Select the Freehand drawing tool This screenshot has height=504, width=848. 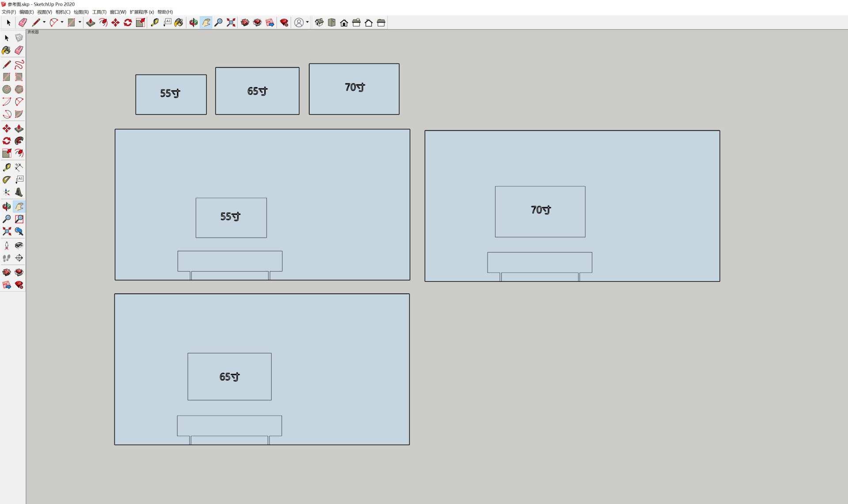(x=19, y=64)
